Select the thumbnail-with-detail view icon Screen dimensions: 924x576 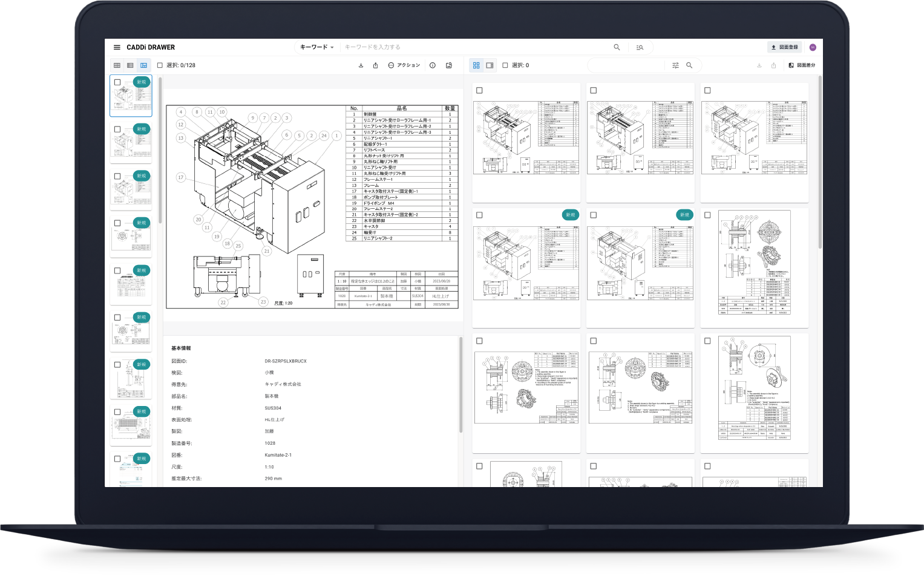click(x=143, y=65)
